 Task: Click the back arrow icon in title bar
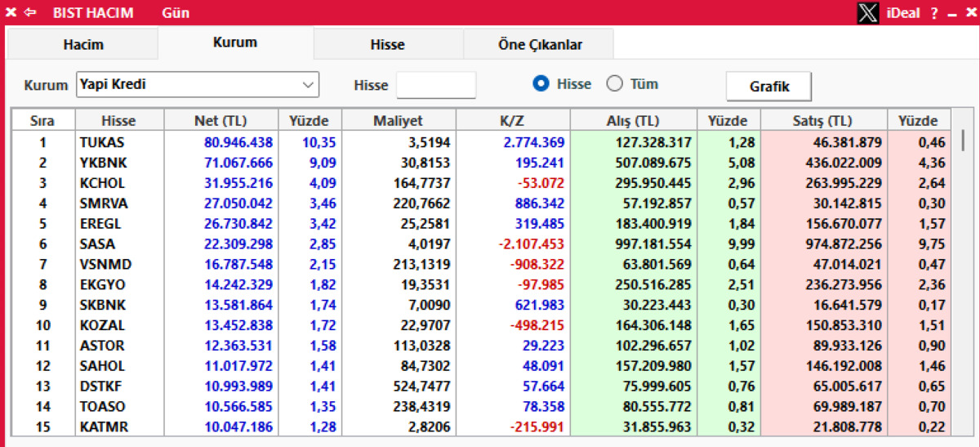(30, 13)
